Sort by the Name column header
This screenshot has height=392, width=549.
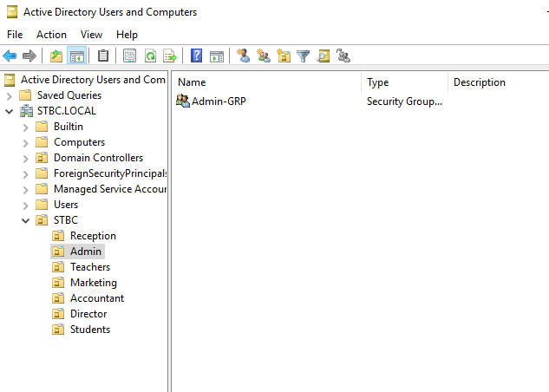[267, 82]
